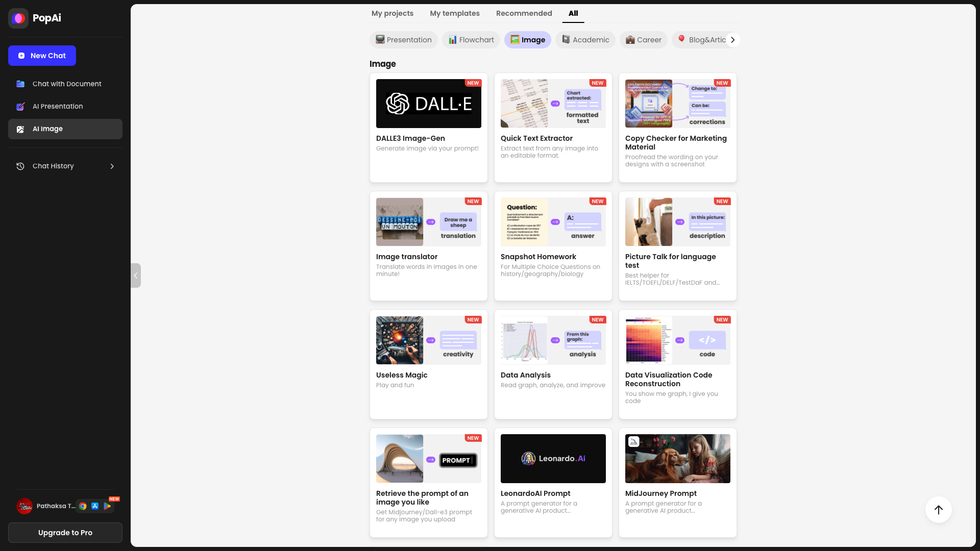This screenshot has height=551, width=980.
Task: Click the Upgrade to Pro button
Action: (x=65, y=533)
